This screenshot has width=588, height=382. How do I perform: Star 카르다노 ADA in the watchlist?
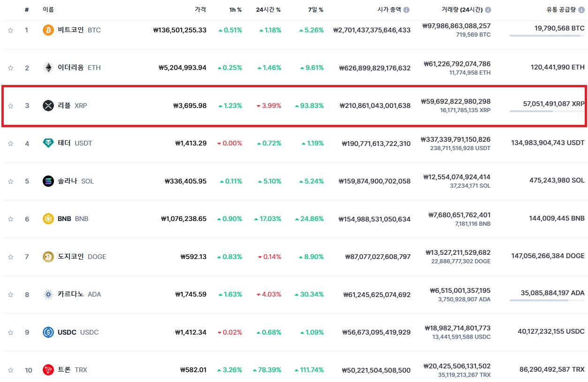pyautogui.click(x=10, y=294)
